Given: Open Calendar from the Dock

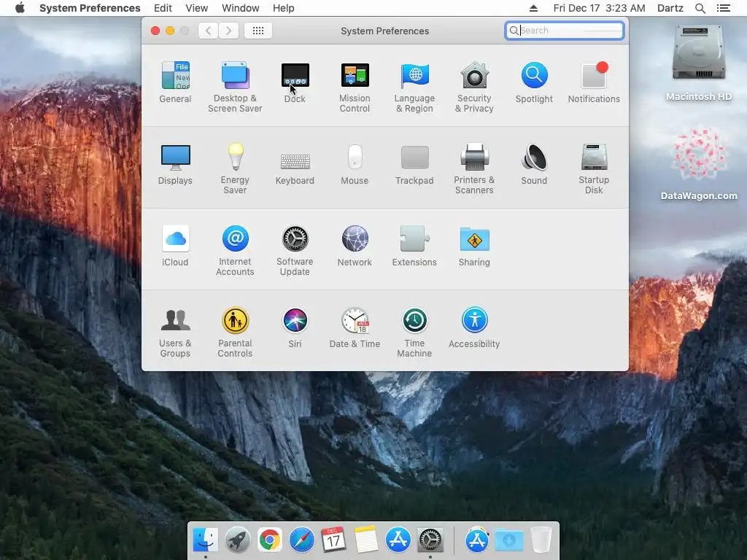Looking at the screenshot, I should (x=333, y=540).
